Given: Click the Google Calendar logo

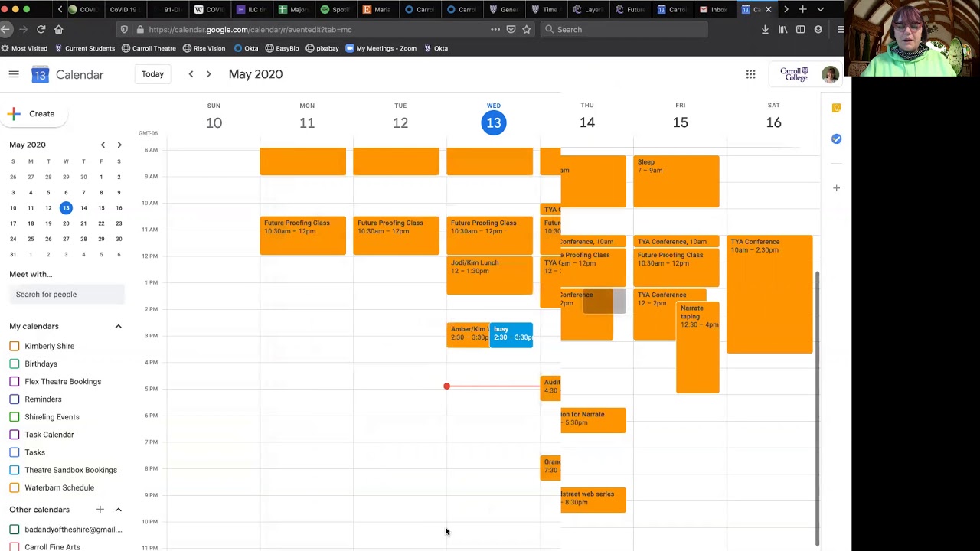Looking at the screenshot, I should (40, 74).
